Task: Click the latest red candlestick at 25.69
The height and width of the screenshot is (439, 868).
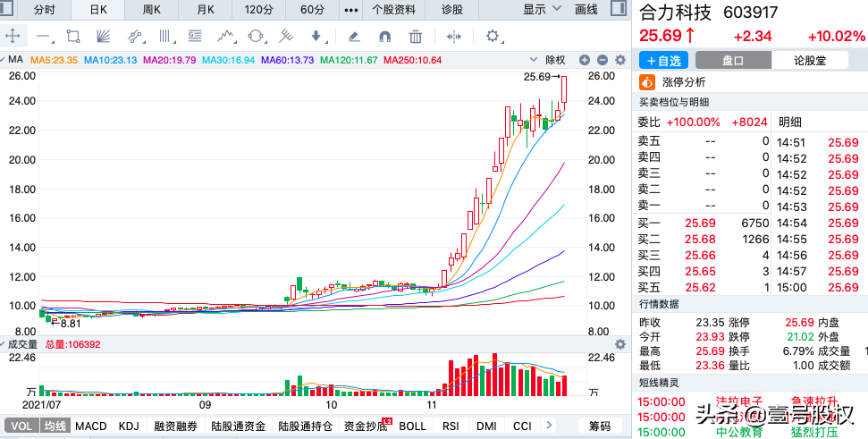Action: (x=564, y=89)
